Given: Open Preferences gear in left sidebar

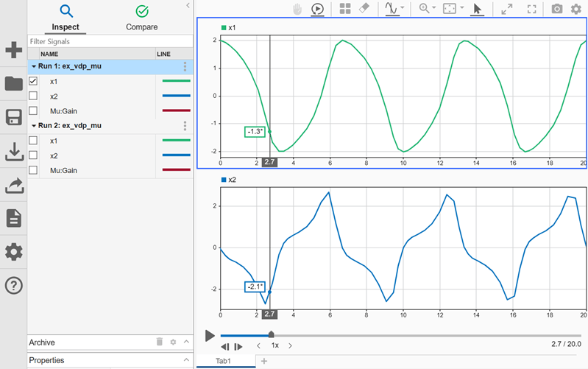Looking at the screenshot, I should point(14,252).
